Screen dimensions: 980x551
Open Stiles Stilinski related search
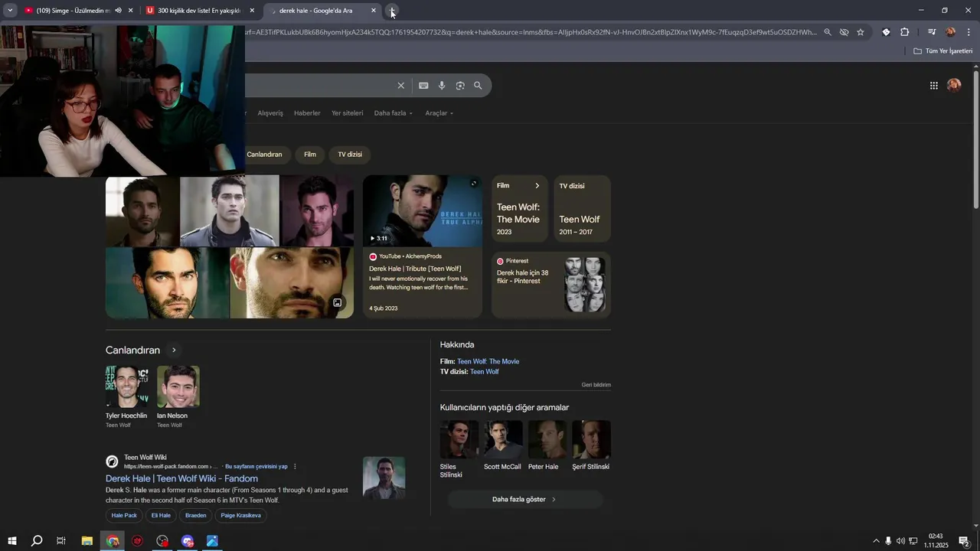[x=459, y=449]
